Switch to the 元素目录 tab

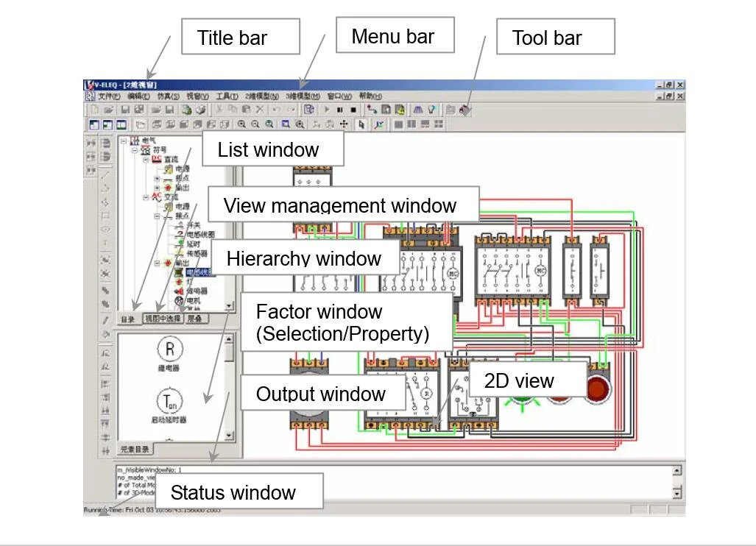(x=134, y=449)
